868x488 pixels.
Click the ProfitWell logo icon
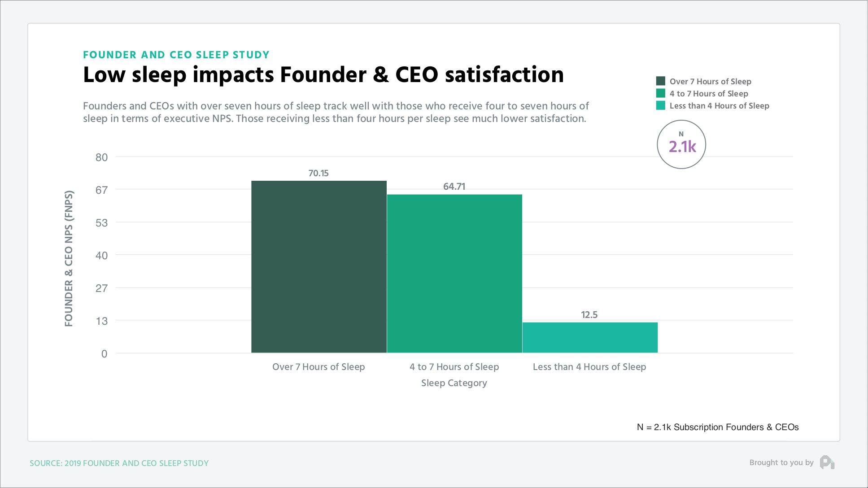point(827,462)
